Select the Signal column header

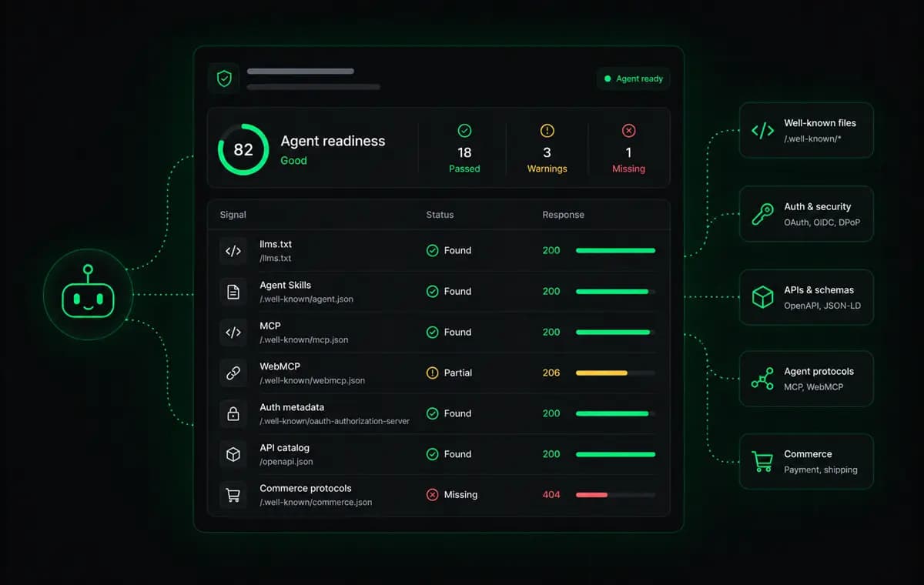(x=233, y=215)
